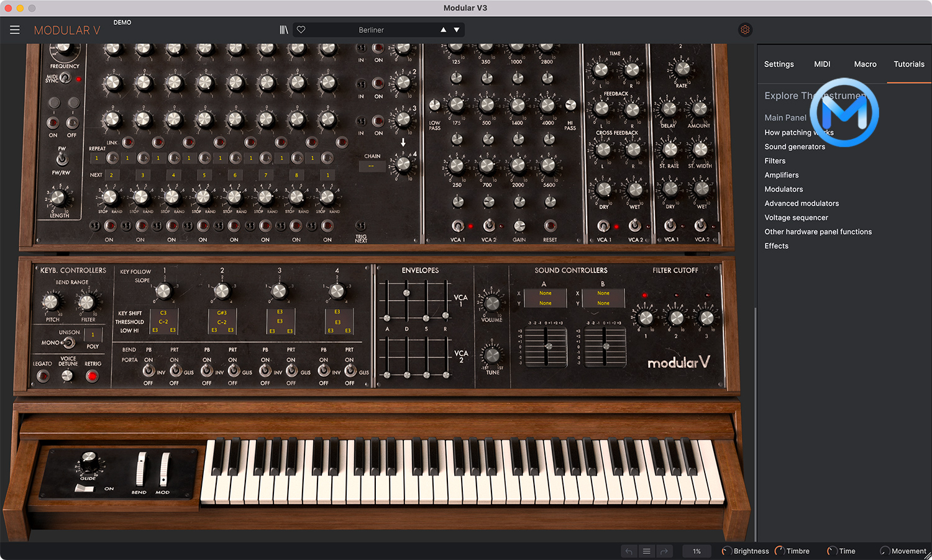Click the GLIDE knob beside the keyboard
The image size is (932, 560).
pyautogui.click(x=89, y=461)
